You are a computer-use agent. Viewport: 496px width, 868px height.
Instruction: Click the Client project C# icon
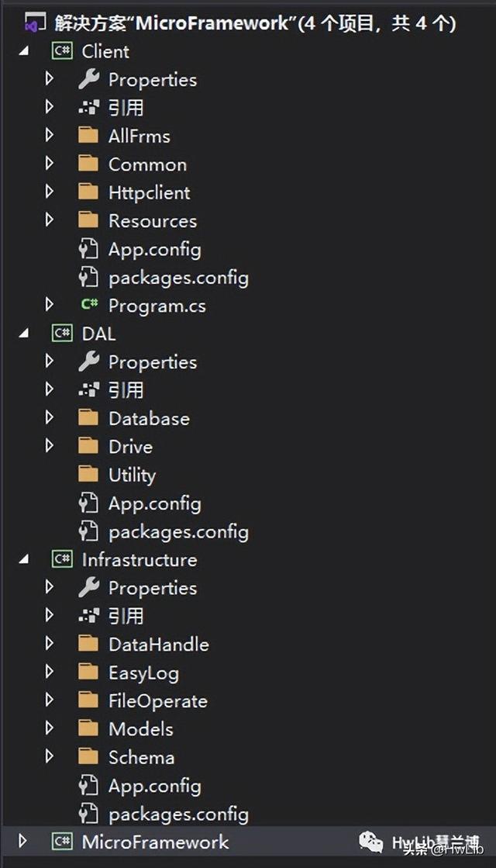[x=62, y=51]
